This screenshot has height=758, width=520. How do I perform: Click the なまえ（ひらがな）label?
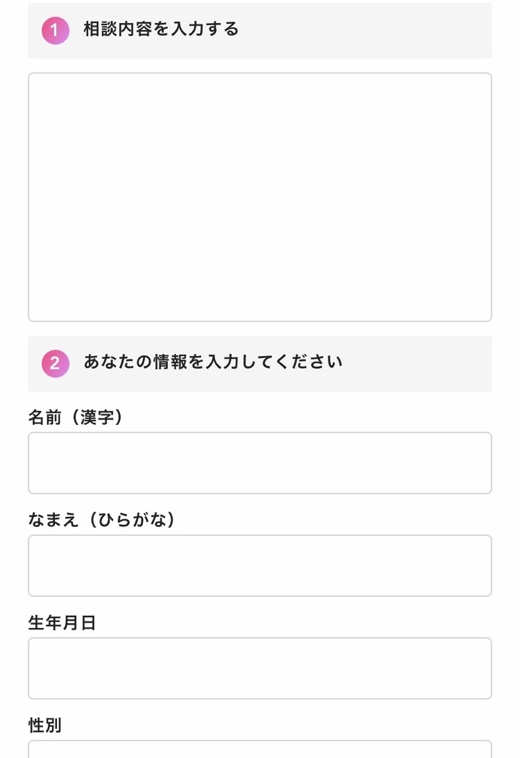[101, 520]
